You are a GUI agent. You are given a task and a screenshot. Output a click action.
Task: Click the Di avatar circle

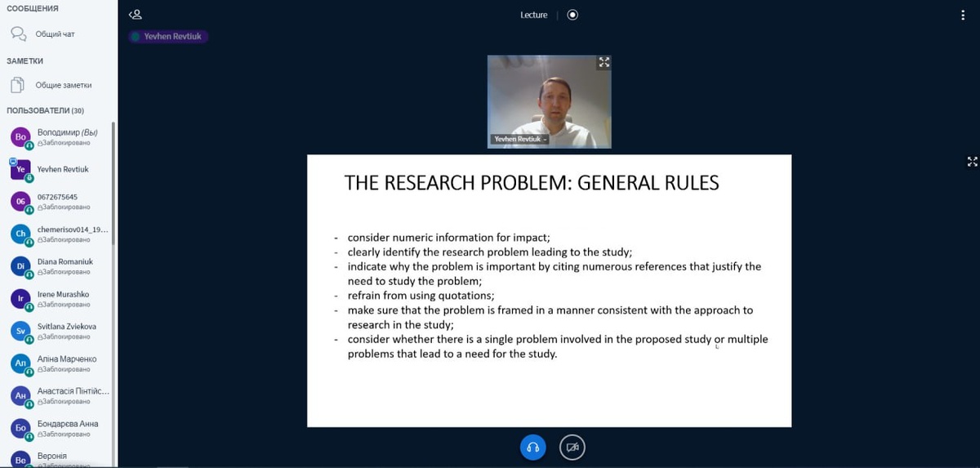[20, 266]
